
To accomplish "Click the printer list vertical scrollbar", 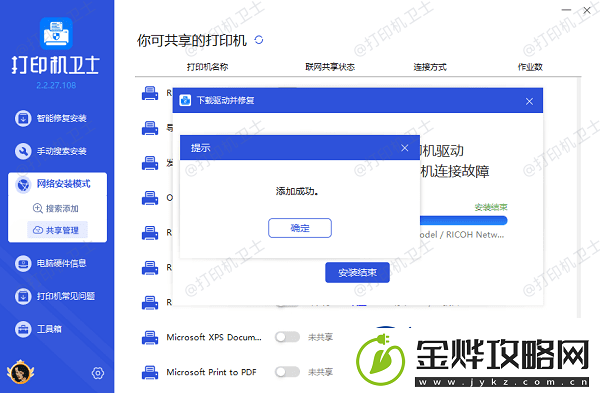I will tap(579, 197).
